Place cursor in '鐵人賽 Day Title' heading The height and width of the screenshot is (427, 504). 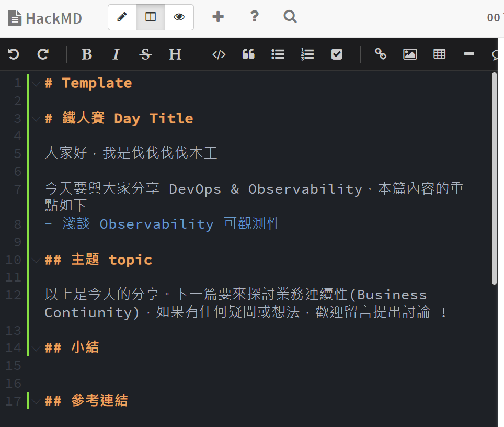pos(128,118)
